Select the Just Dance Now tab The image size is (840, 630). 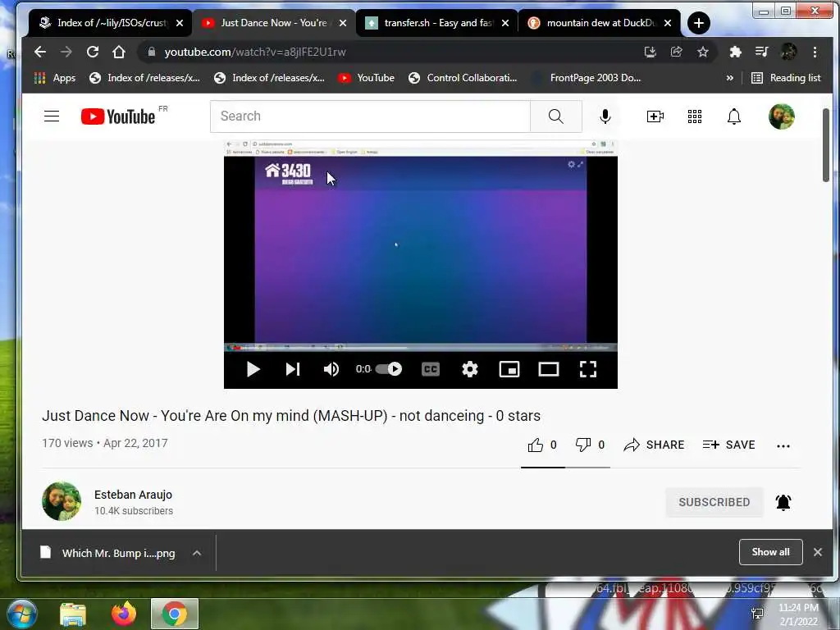(x=274, y=23)
